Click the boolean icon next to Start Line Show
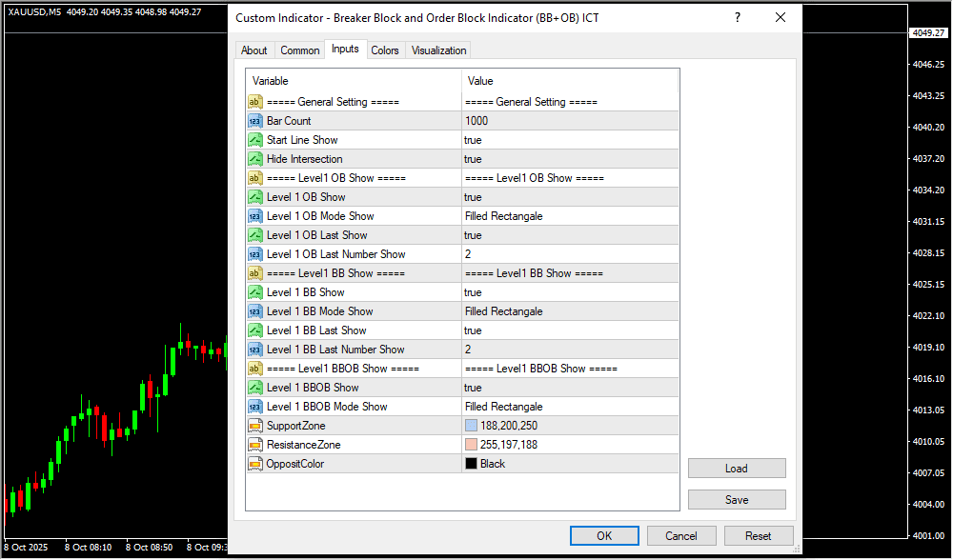 click(255, 140)
